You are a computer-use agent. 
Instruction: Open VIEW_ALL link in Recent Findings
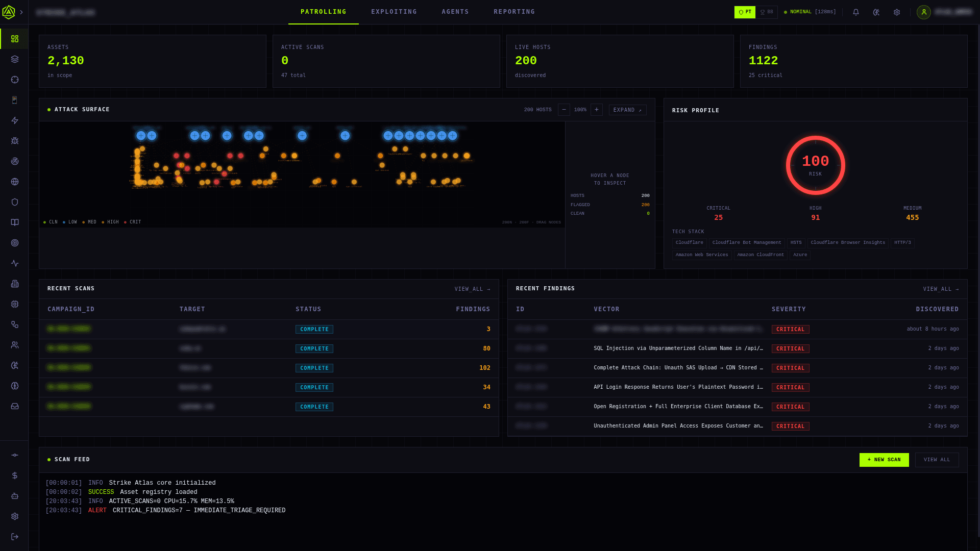[x=941, y=289]
